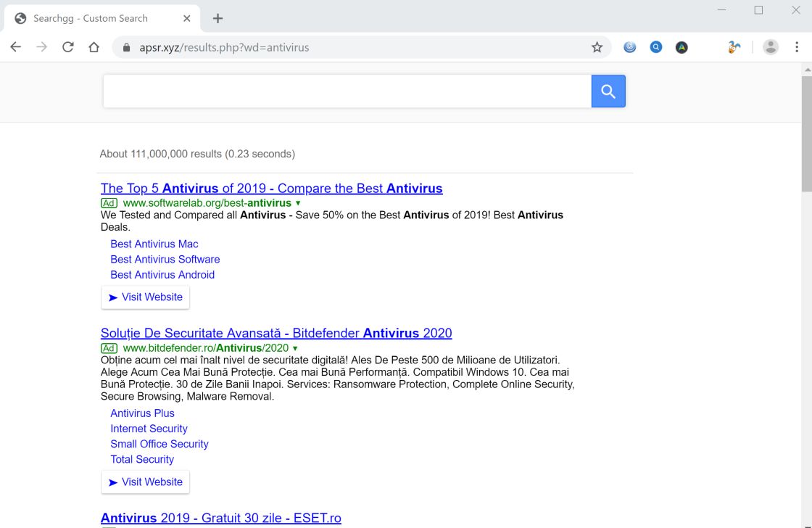Expand bitdefender.ro ad URL dropdown arrow
This screenshot has height=528, width=812.
click(295, 349)
